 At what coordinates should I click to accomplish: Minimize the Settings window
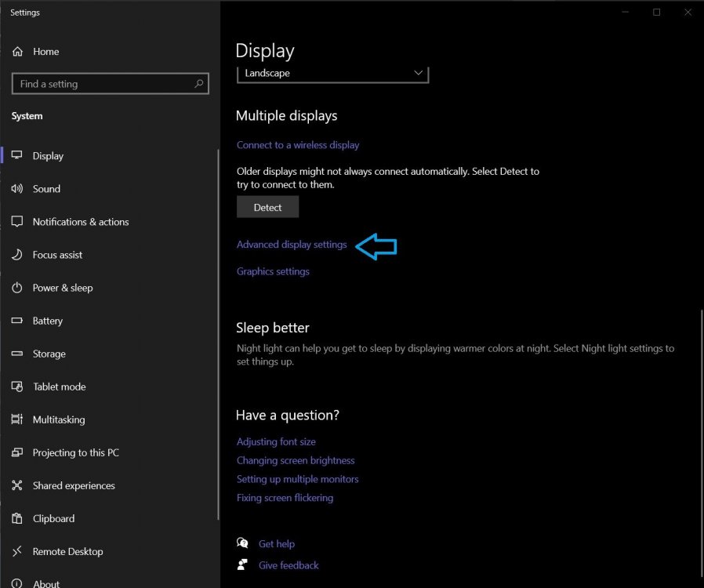[x=625, y=12]
